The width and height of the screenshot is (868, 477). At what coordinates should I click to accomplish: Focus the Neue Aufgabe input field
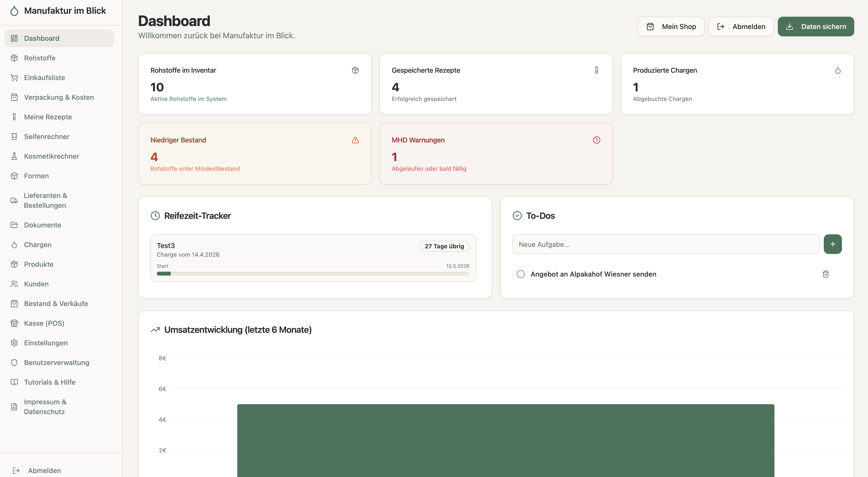666,244
